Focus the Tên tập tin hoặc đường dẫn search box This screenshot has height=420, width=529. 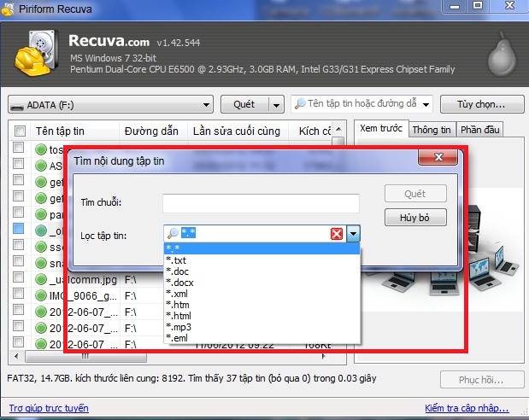tap(362, 104)
